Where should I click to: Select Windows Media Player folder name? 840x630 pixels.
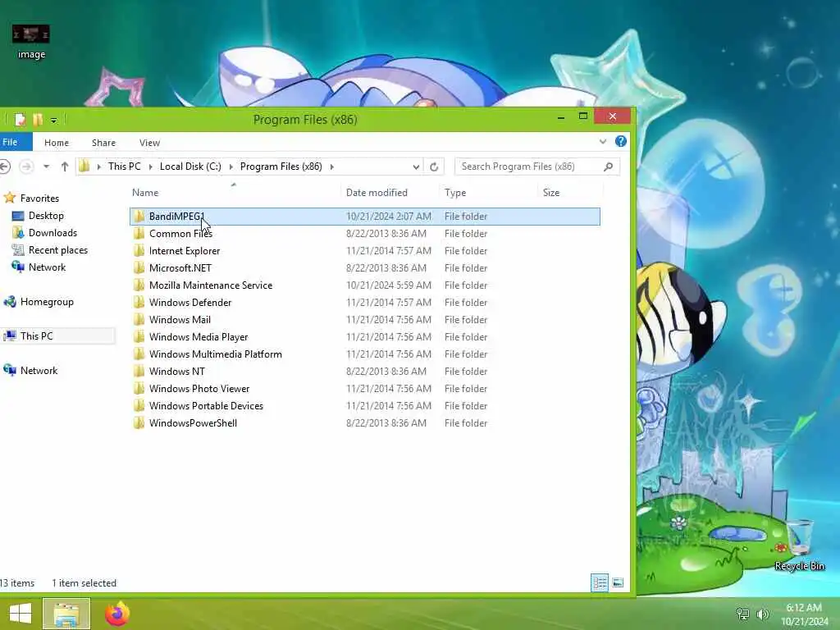[199, 337]
